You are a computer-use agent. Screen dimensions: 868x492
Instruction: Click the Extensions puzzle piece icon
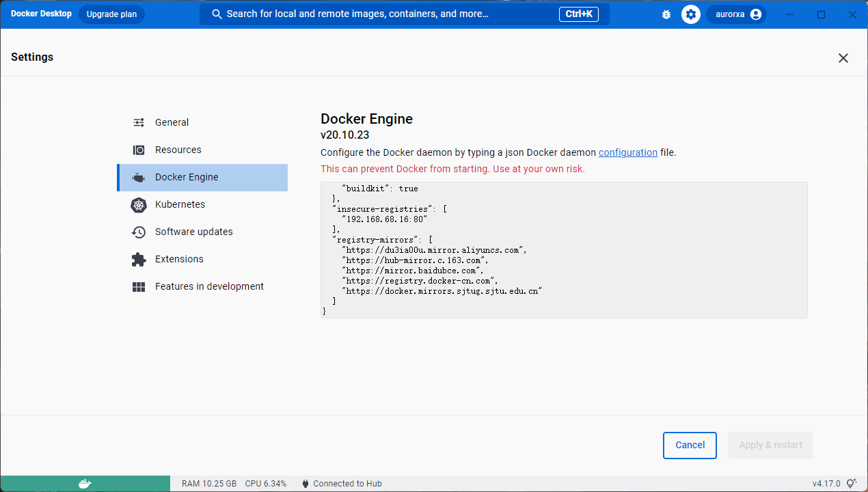pyautogui.click(x=139, y=259)
